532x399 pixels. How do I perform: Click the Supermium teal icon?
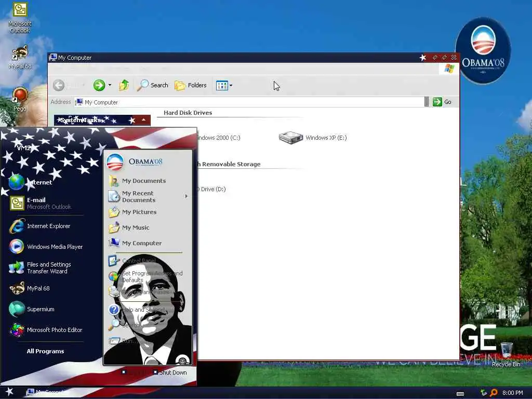tap(17, 309)
